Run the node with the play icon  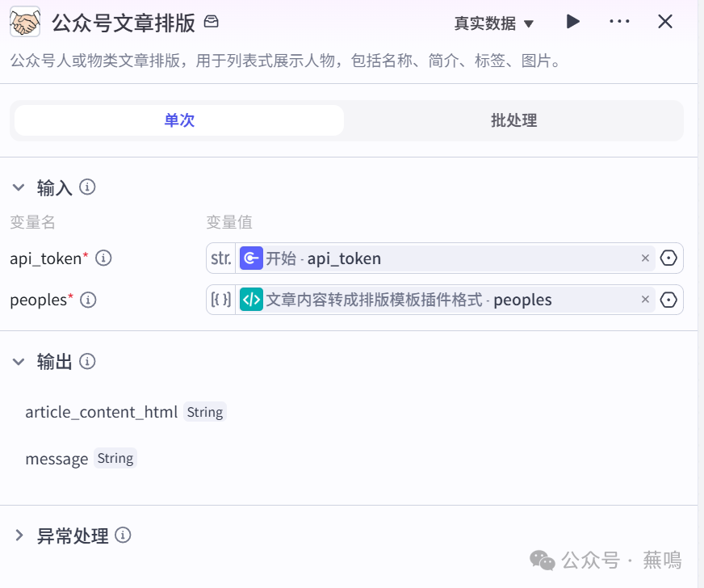573,22
